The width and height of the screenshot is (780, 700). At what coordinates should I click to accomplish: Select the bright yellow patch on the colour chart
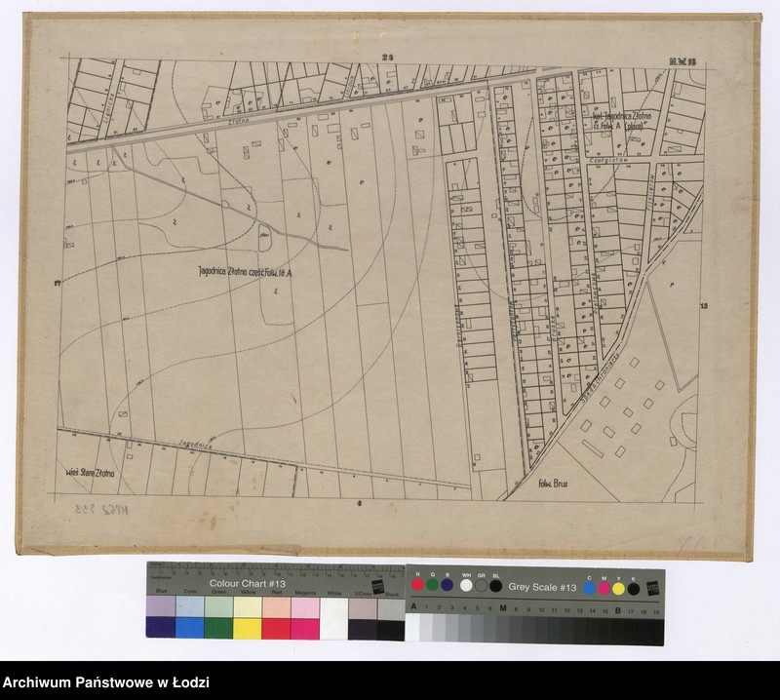248,628
